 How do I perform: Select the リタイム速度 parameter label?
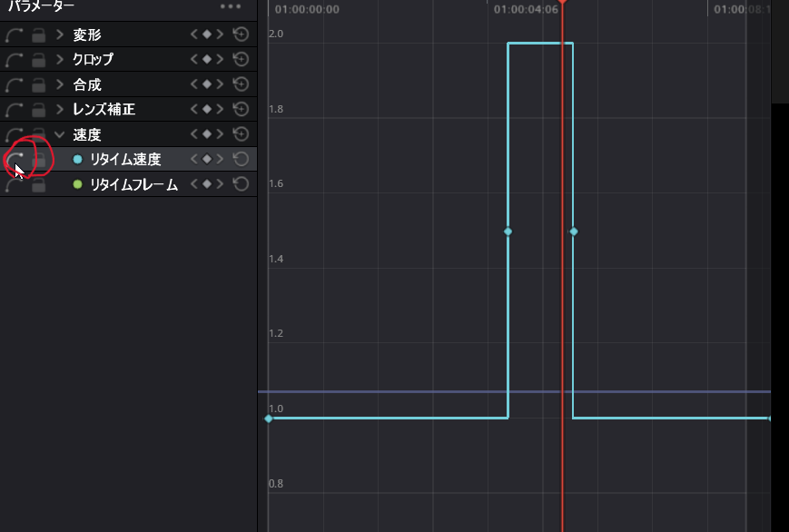(125, 160)
